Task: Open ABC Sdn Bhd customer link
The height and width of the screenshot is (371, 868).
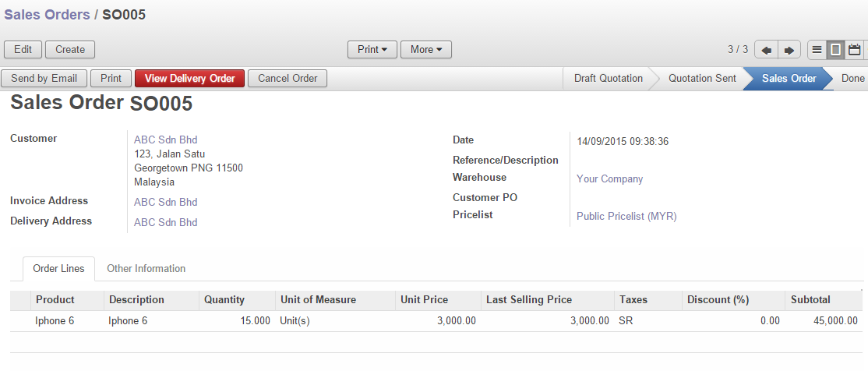Action: coord(165,140)
